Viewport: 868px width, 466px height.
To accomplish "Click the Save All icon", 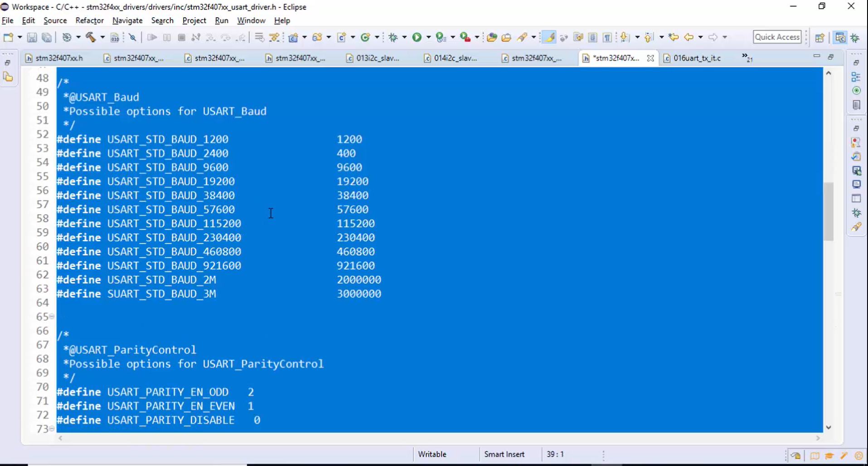I will pyautogui.click(x=46, y=37).
